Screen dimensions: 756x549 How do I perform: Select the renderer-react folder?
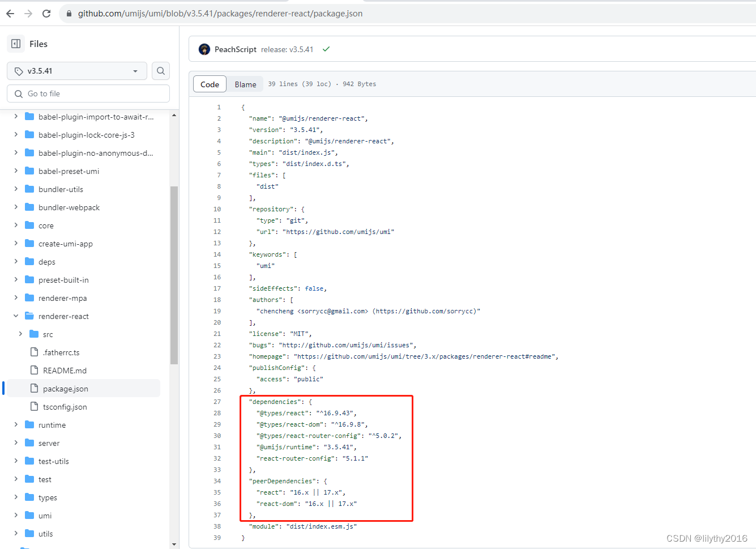click(63, 316)
